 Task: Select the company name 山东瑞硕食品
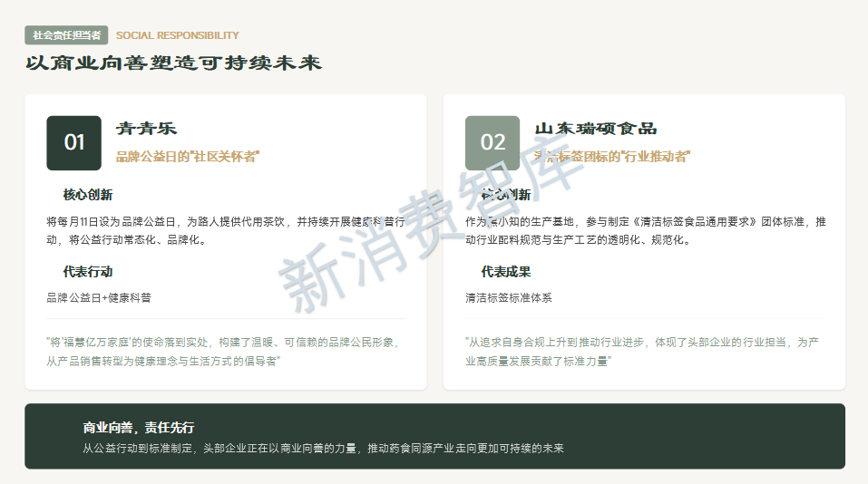click(x=596, y=129)
